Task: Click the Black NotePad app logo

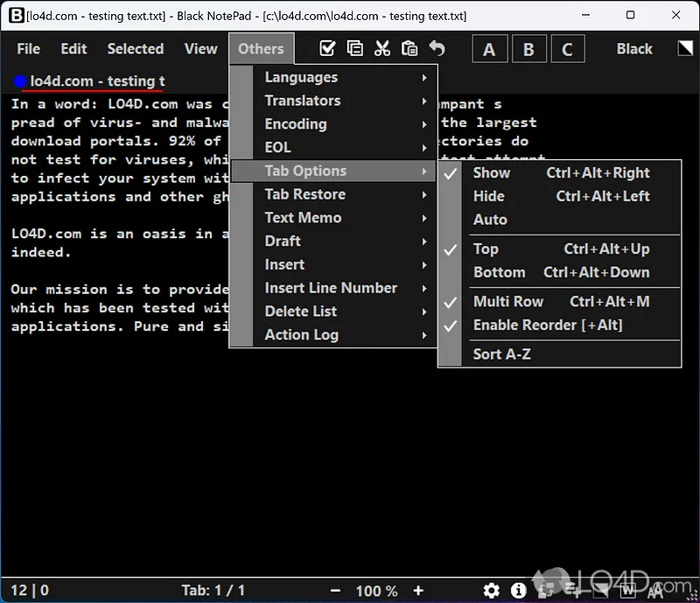Action: click(16, 15)
